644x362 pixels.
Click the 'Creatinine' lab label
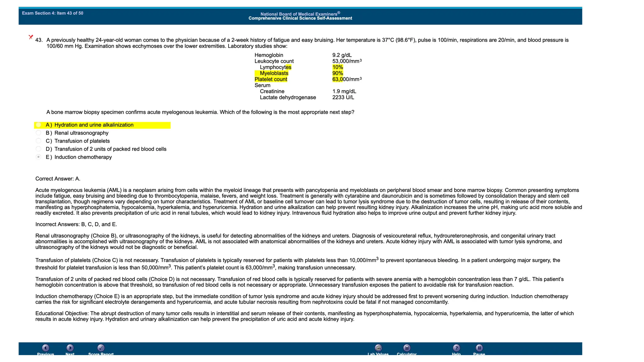[272, 91]
